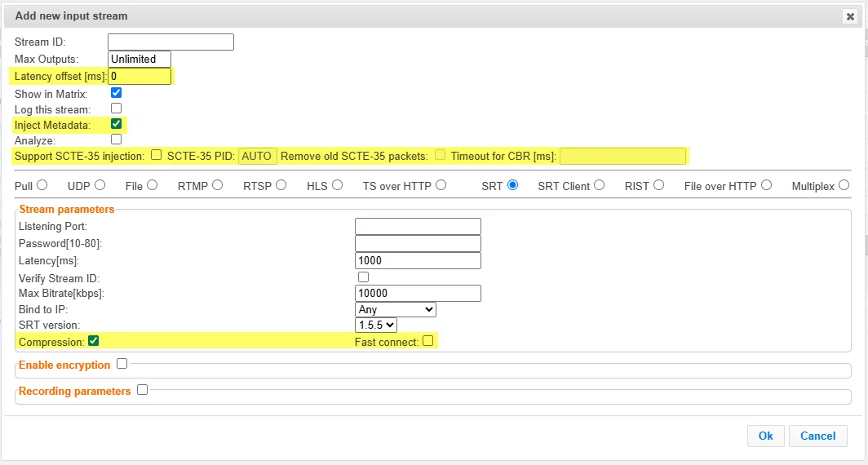The image size is (868, 465).
Task: Click the Listening Port field
Action: 418,227
